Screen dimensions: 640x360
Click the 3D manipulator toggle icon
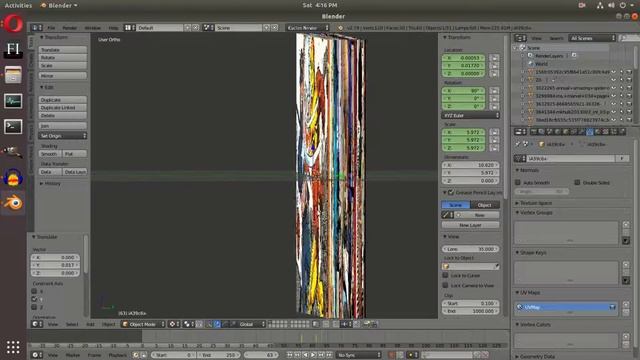(x=209, y=324)
